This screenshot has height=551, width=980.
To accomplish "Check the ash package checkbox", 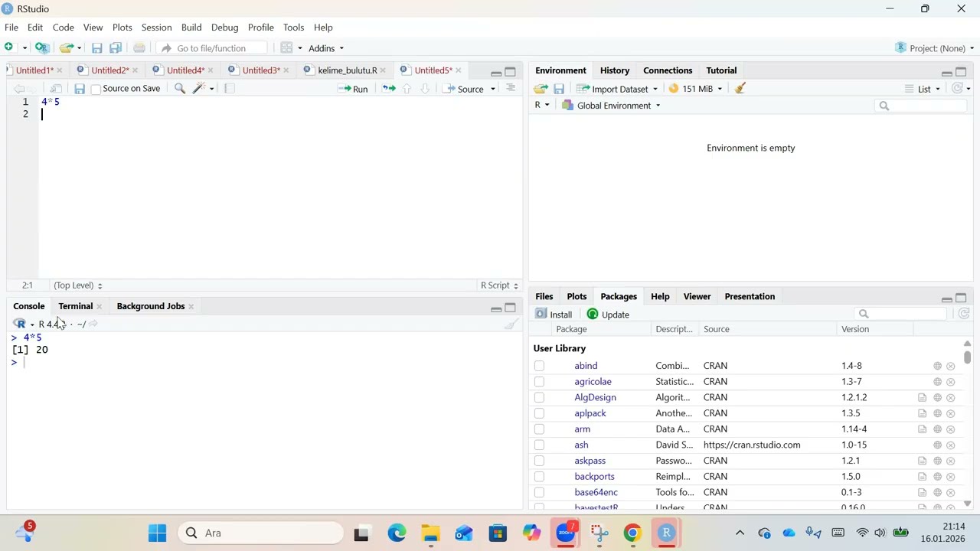I will [539, 445].
